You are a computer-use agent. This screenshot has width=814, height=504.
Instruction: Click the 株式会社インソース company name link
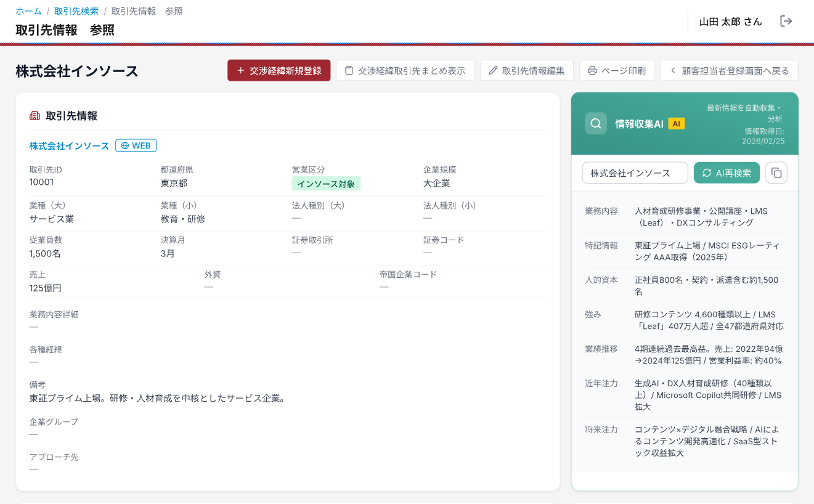69,146
